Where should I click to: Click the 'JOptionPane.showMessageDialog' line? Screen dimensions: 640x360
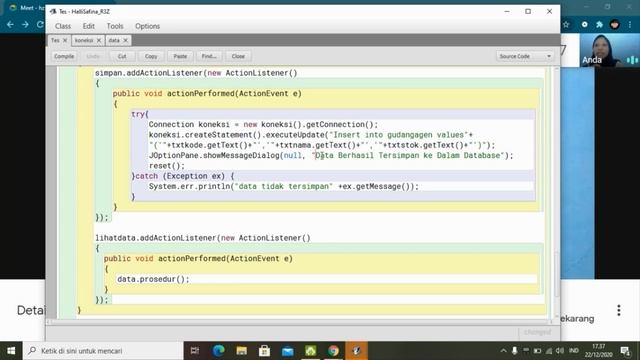(x=331, y=156)
